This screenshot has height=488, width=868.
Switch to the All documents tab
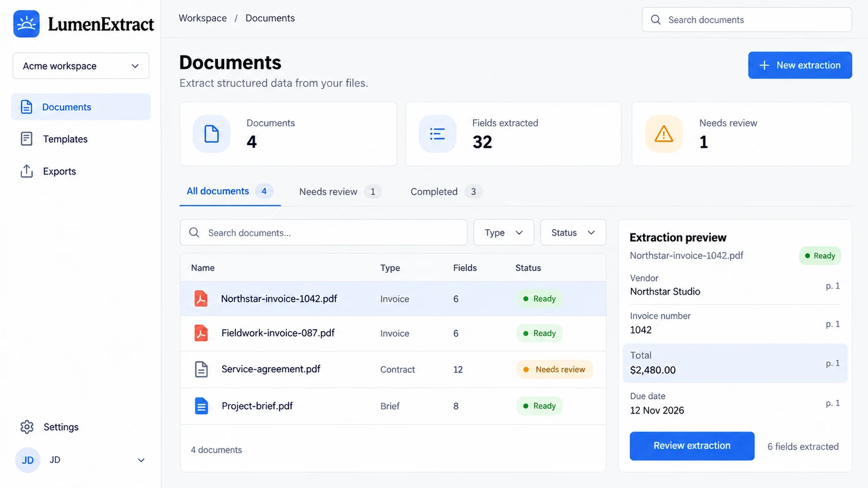[230, 191]
